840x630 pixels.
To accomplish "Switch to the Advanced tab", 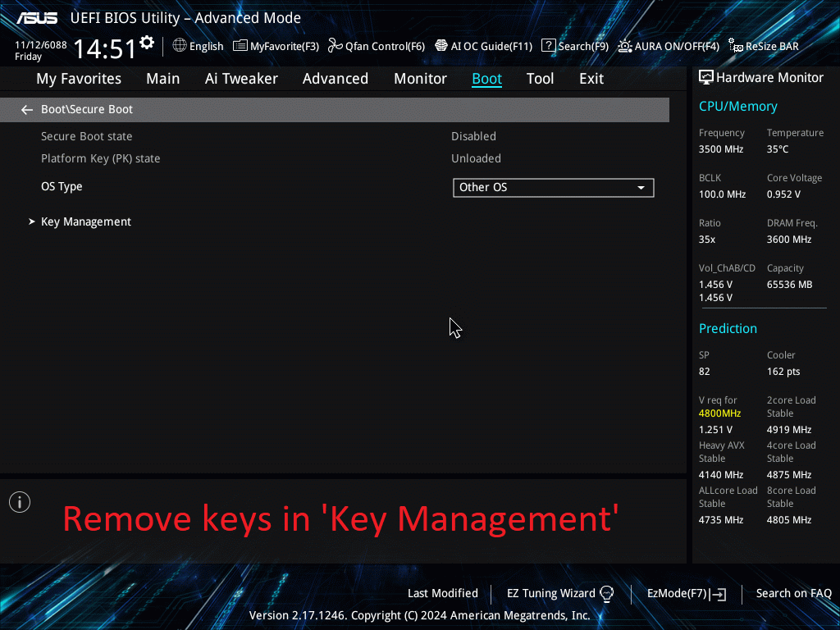I will coord(335,79).
